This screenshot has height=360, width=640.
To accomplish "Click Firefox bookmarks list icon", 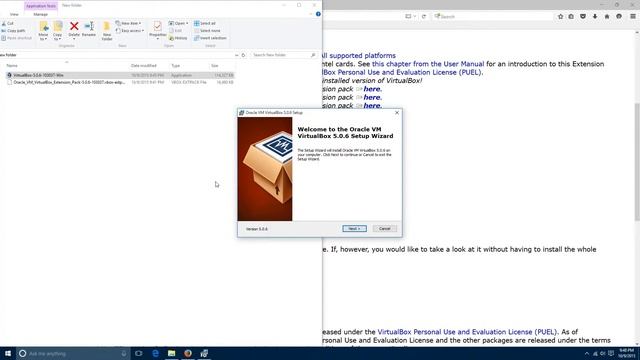I will click(571, 16).
